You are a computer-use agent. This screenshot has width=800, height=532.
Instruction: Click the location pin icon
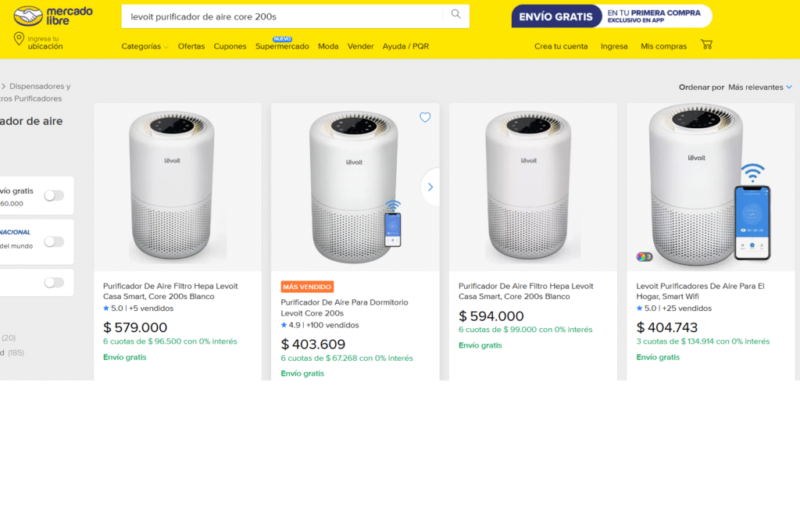coord(19,40)
